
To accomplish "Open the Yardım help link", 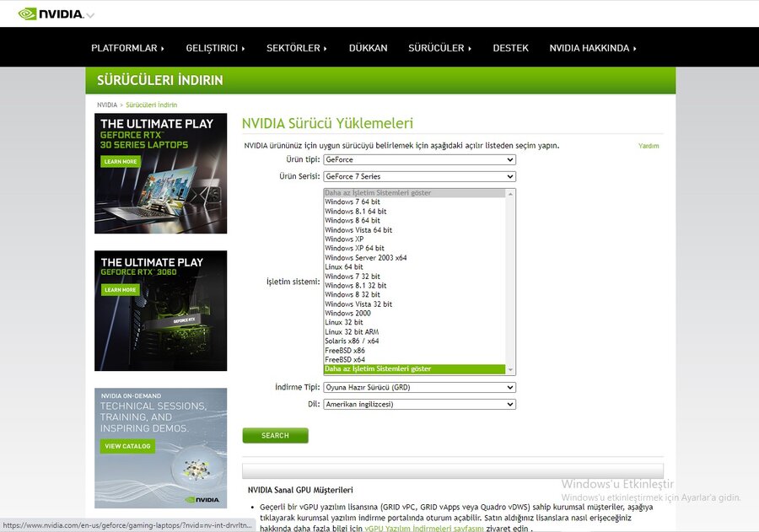I will point(649,146).
